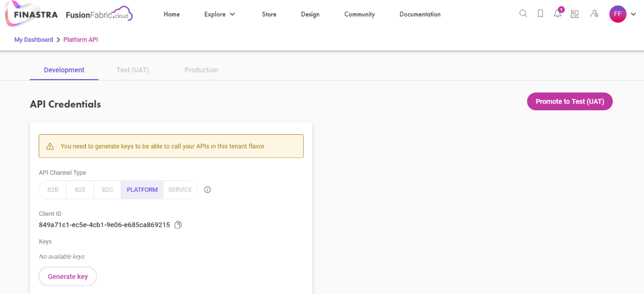Click the Platform API breadcrumb

coord(81,40)
